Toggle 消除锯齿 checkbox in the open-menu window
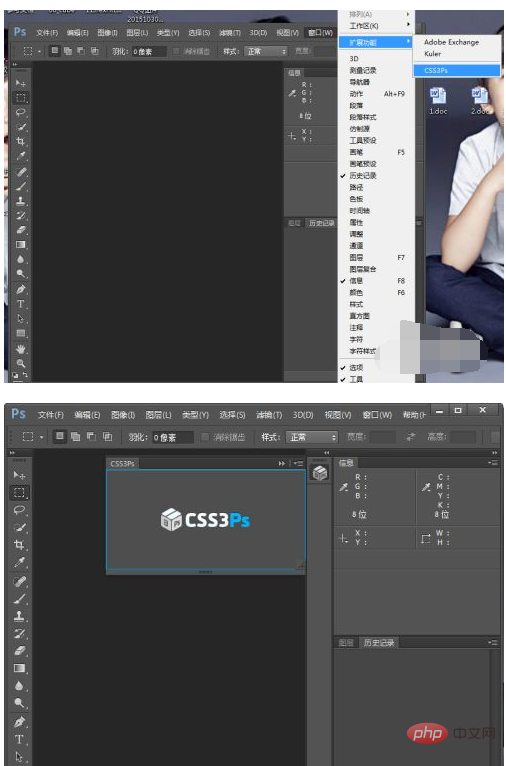The width and height of the screenshot is (506, 766). [176, 51]
